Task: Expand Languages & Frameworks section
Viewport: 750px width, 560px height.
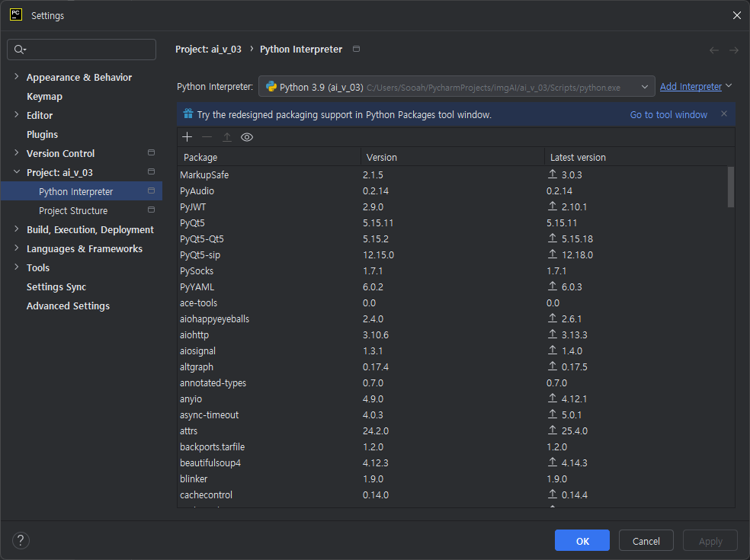Action: pos(16,248)
